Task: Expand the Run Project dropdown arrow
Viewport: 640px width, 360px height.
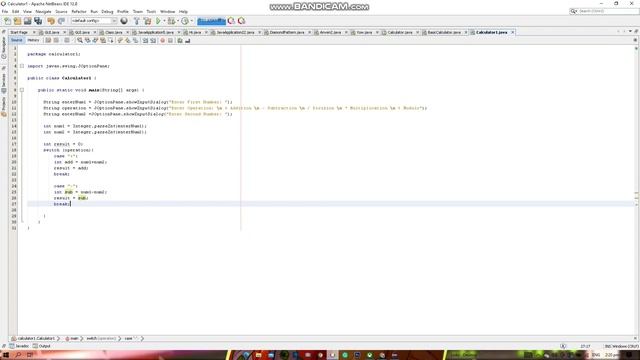Action: coord(164,21)
